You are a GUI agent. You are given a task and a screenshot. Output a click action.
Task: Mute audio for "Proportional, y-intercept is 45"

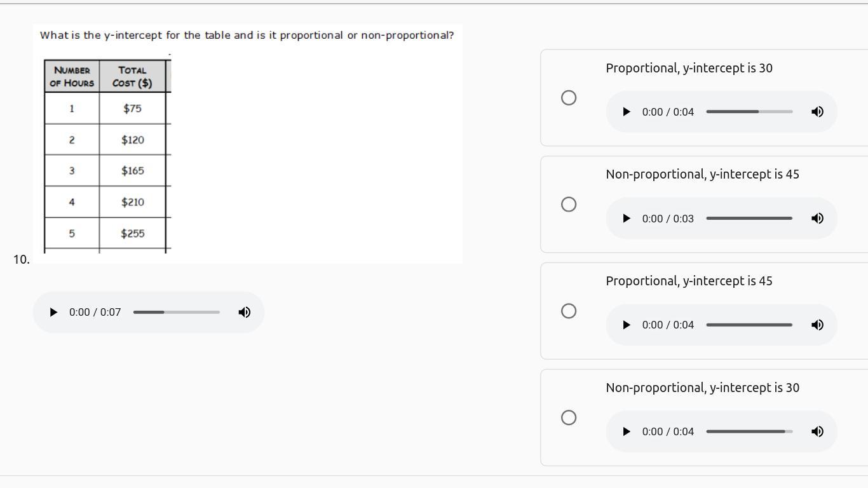tap(818, 325)
